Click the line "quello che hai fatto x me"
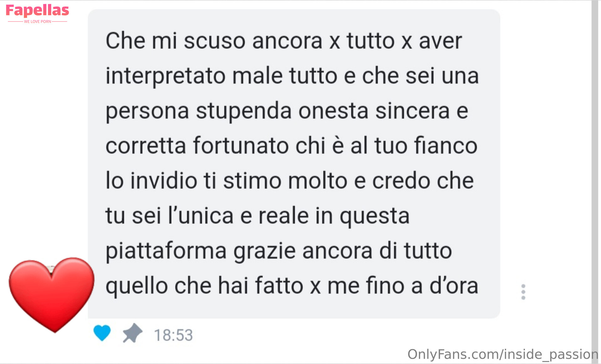Screen dimensions: 601x364 [x=292, y=286]
